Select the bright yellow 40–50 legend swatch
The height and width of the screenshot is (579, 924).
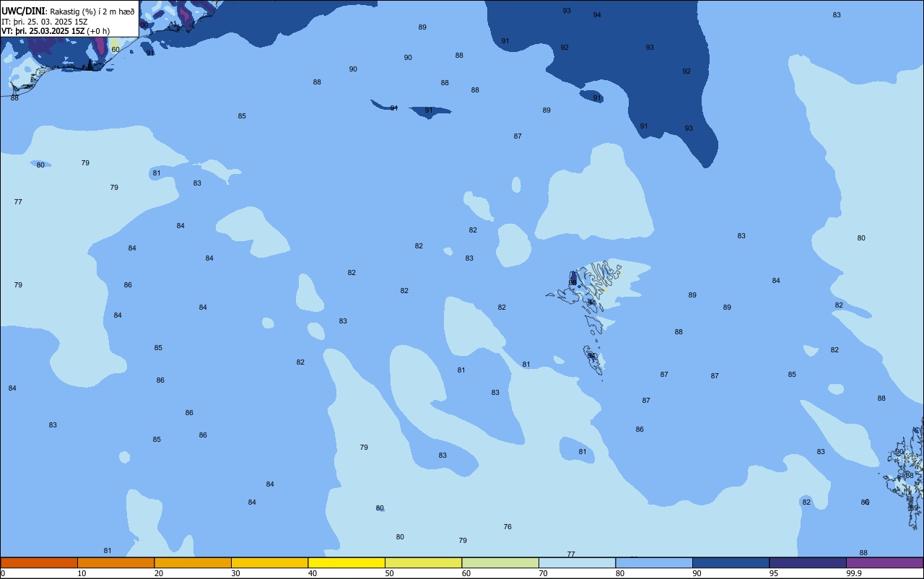coord(346,562)
